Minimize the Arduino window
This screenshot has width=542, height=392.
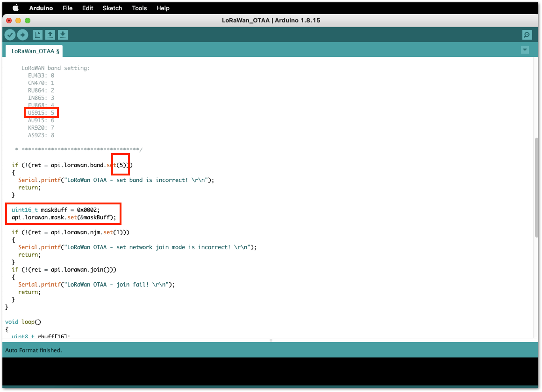(18, 21)
